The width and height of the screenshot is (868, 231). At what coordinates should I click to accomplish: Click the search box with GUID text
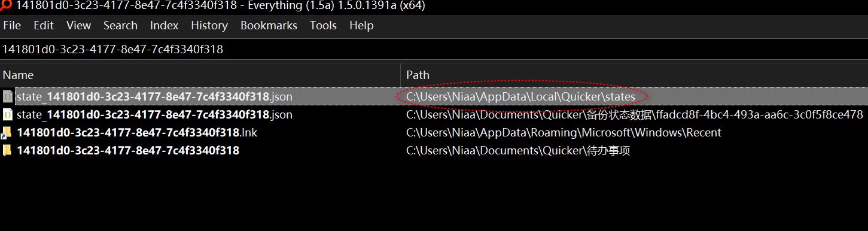point(434,49)
